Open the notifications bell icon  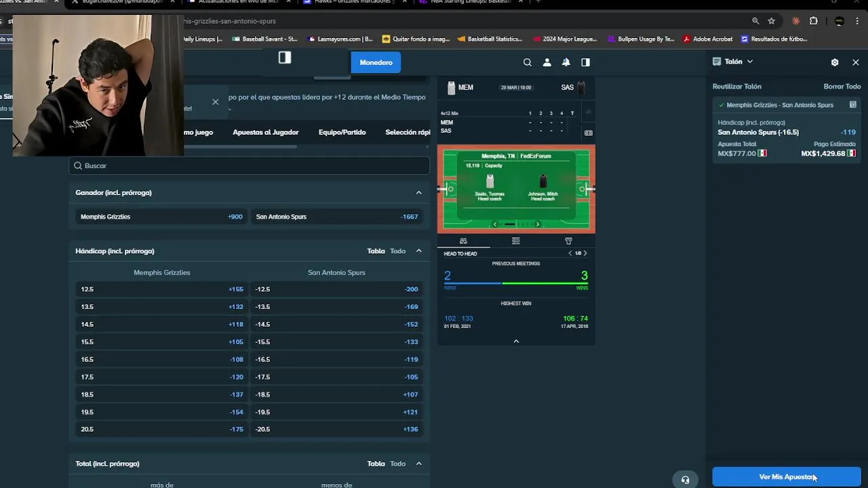point(566,62)
